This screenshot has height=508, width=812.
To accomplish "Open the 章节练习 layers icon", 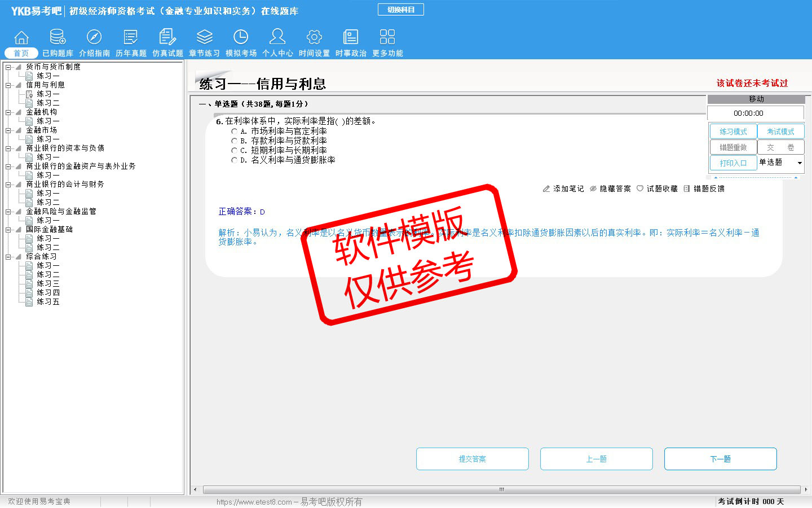I will pyautogui.click(x=204, y=38).
